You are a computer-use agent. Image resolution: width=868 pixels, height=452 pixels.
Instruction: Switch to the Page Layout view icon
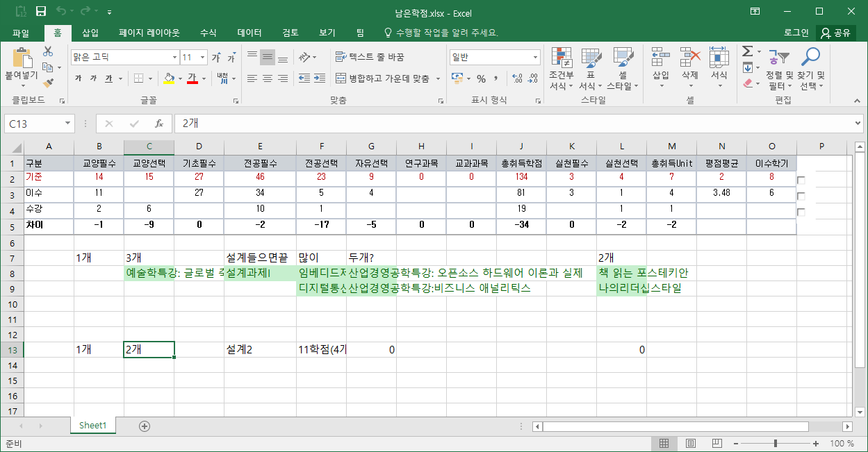tap(689, 443)
